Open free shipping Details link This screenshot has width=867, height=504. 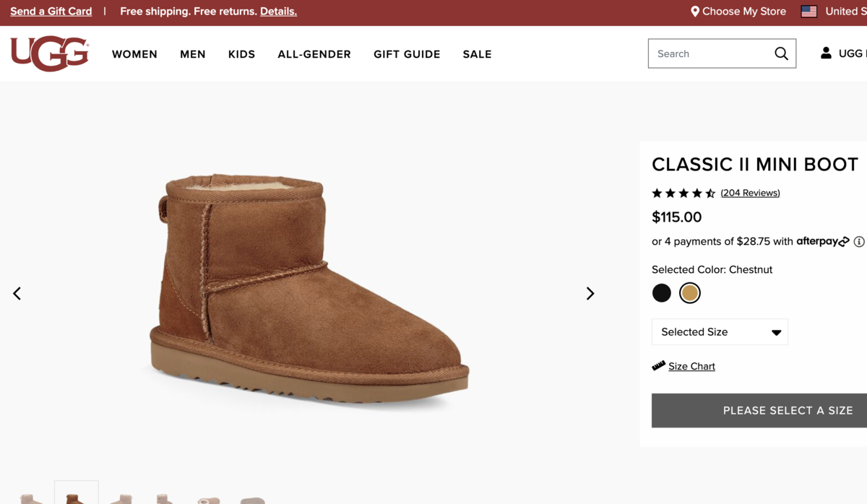point(279,11)
